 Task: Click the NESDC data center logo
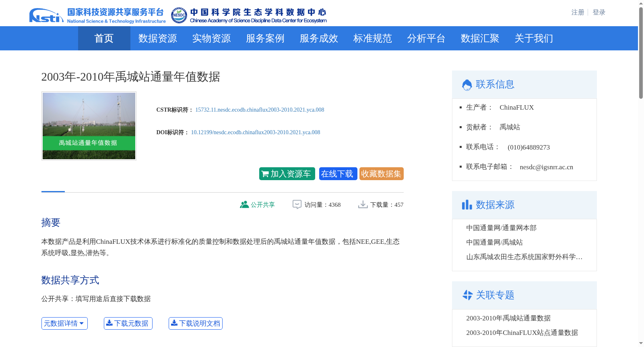coord(249,15)
